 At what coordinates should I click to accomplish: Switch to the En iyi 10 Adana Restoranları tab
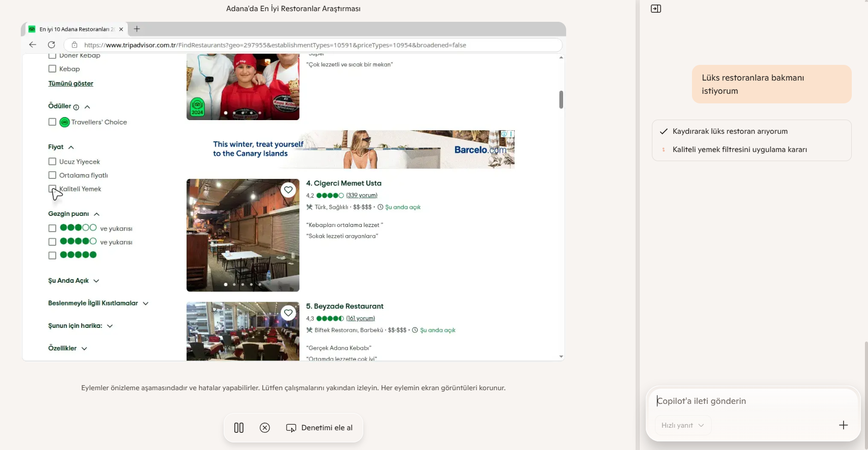click(x=76, y=29)
